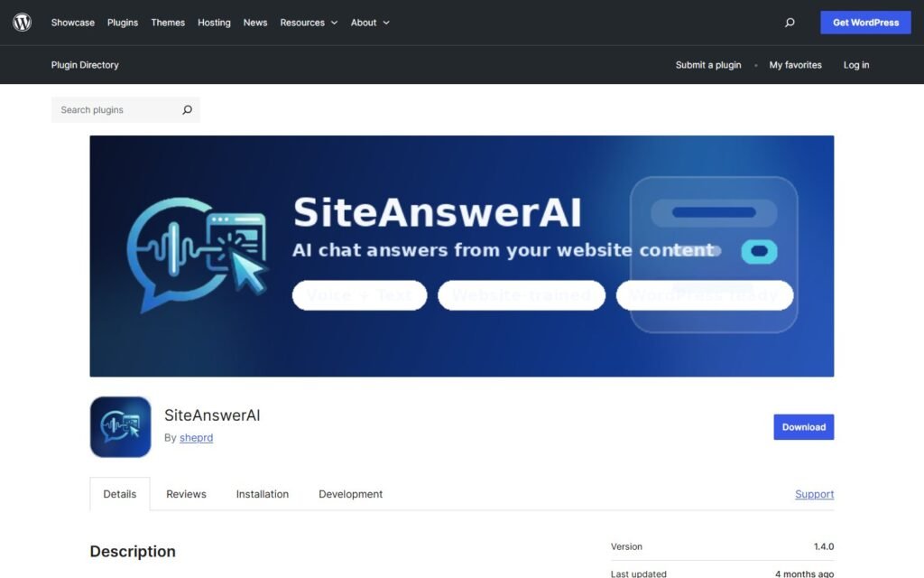Image resolution: width=924 pixels, height=578 pixels.
Task: Open the News menu item
Action: 255,23
